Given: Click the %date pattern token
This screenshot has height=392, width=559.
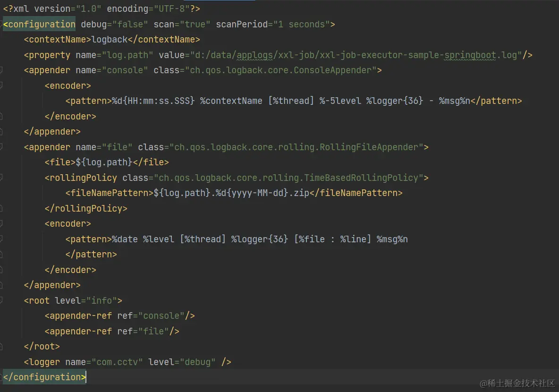Looking at the screenshot, I should click(x=125, y=239).
